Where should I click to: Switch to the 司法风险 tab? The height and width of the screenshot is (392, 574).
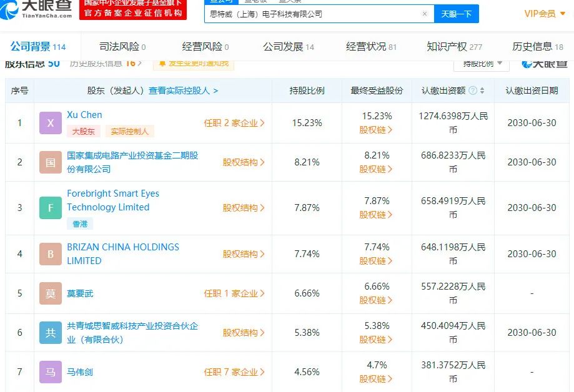click(x=122, y=47)
